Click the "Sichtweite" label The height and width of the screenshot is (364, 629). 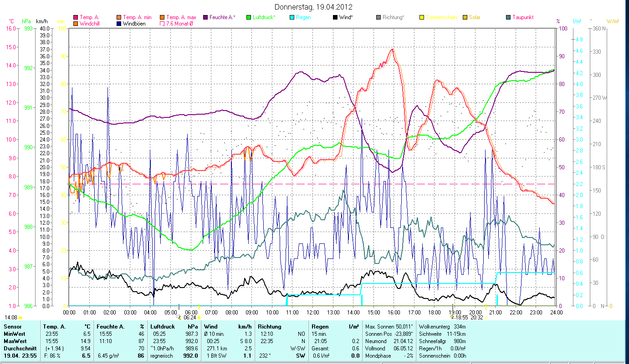click(x=430, y=334)
